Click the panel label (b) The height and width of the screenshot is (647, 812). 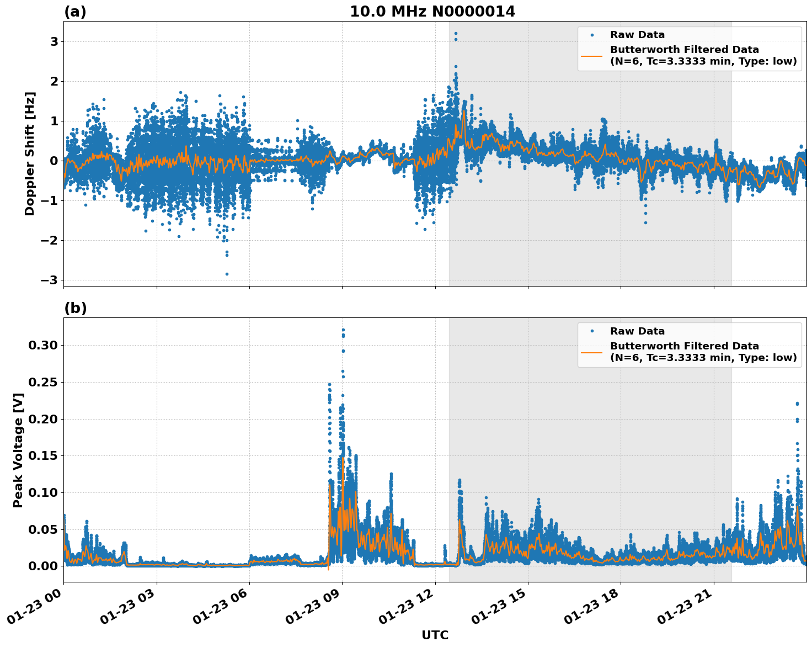point(74,308)
